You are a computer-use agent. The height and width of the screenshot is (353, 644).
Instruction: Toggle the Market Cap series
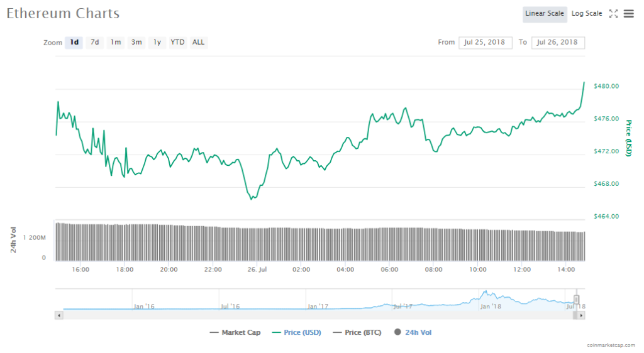pyautogui.click(x=236, y=332)
